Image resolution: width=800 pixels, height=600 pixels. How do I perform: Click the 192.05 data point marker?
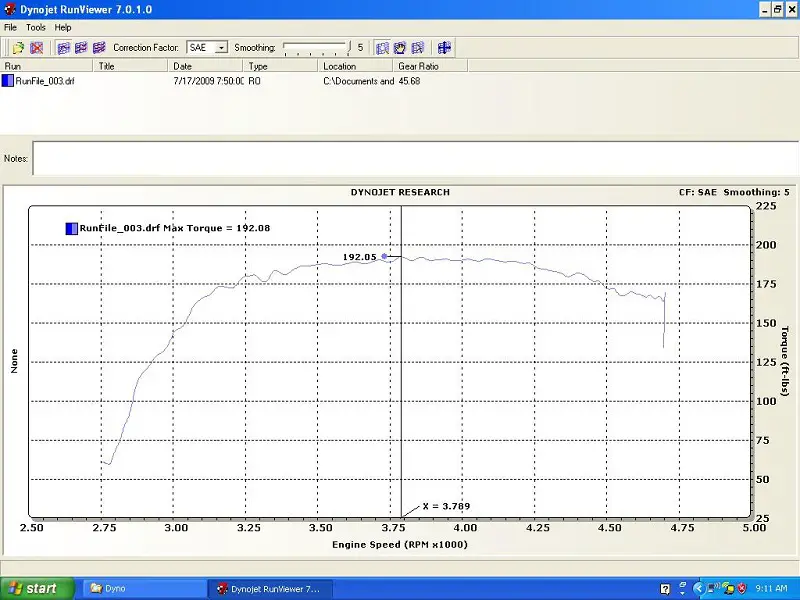(384, 256)
